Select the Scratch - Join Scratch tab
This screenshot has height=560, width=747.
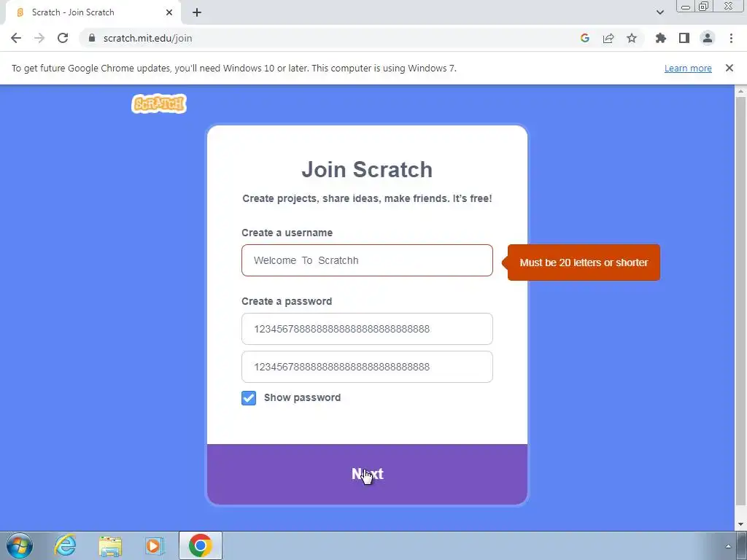93,12
